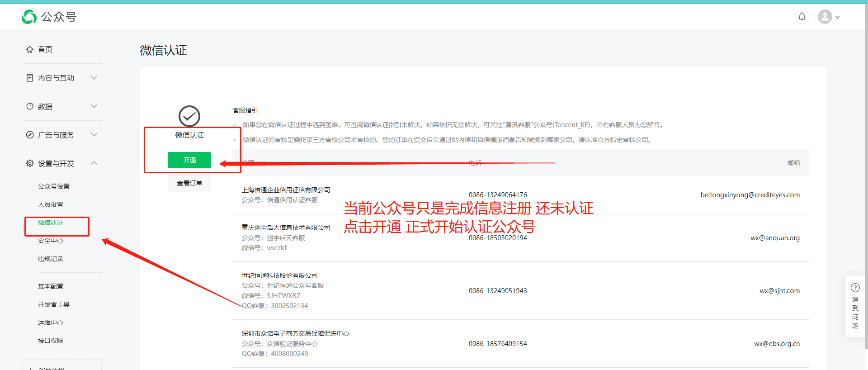Click the question mark help icon
Screen dimensions: 868x370
855,288
